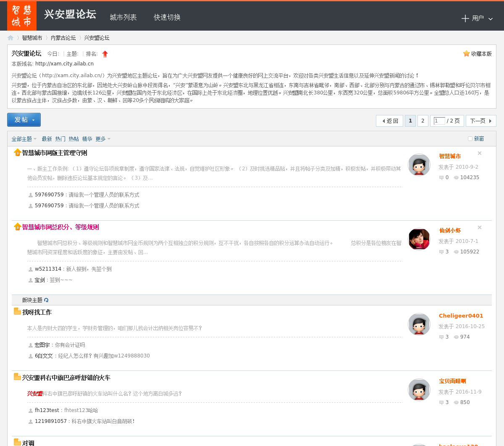Click view count 105922
The width and height of the screenshot is (504, 446).
point(470,252)
